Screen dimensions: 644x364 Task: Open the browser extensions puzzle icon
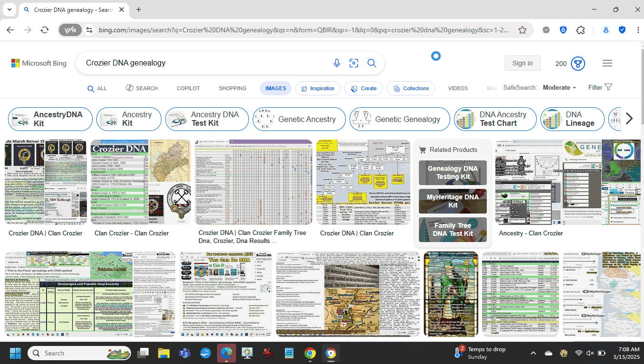click(580, 30)
